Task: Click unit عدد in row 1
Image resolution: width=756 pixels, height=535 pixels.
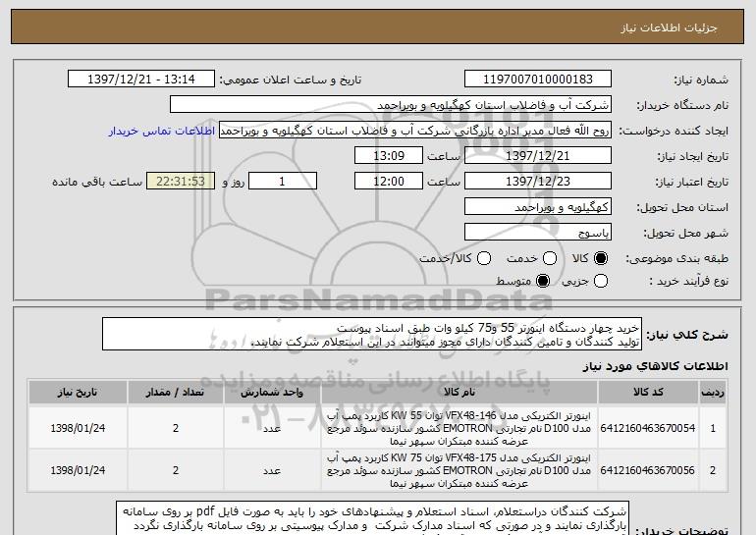Action: coord(272,428)
